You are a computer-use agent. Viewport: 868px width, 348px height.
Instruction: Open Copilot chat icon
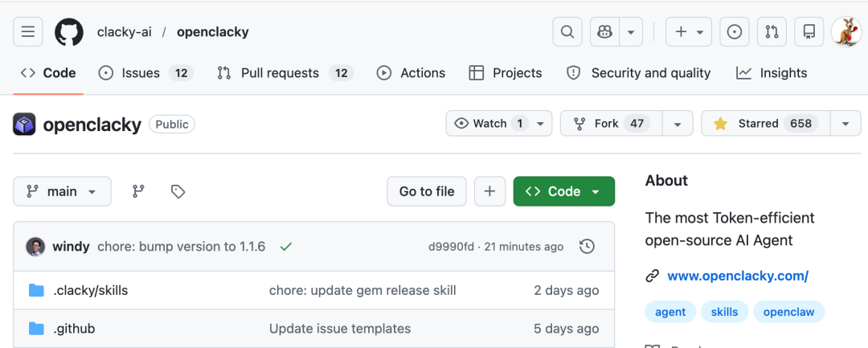604,32
